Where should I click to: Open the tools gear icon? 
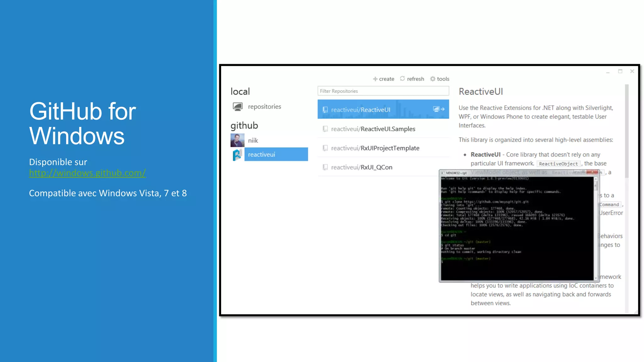tap(433, 79)
